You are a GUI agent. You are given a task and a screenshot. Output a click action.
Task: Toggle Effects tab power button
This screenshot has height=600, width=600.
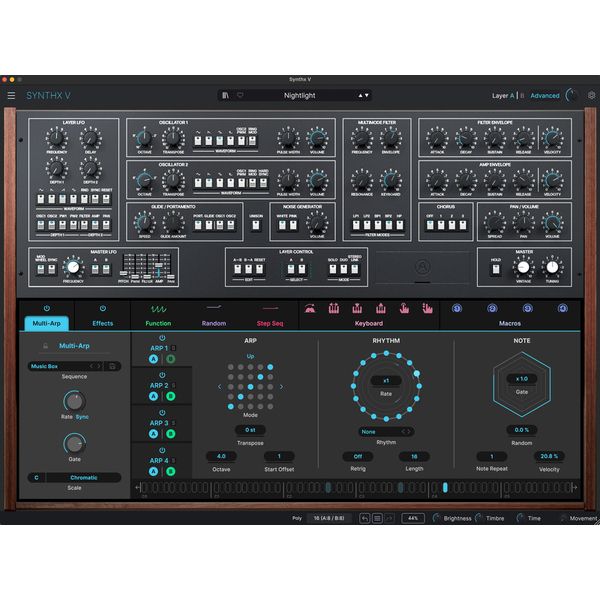[103, 308]
